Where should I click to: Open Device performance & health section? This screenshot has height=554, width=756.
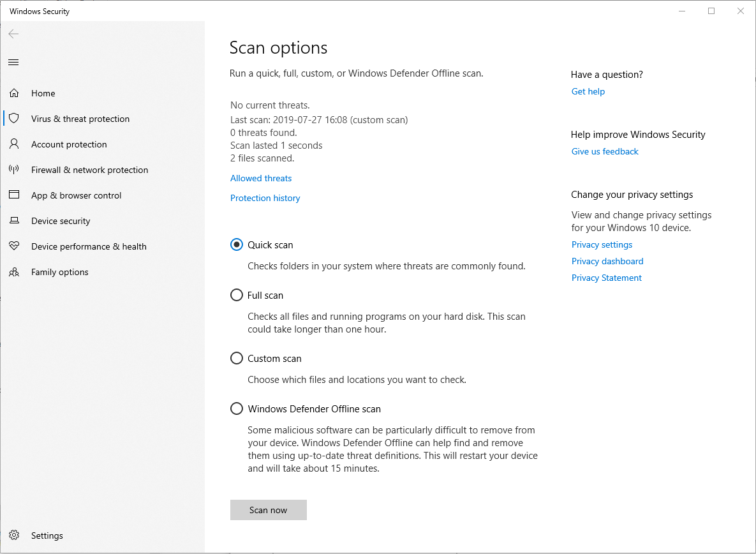pyautogui.click(x=89, y=247)
